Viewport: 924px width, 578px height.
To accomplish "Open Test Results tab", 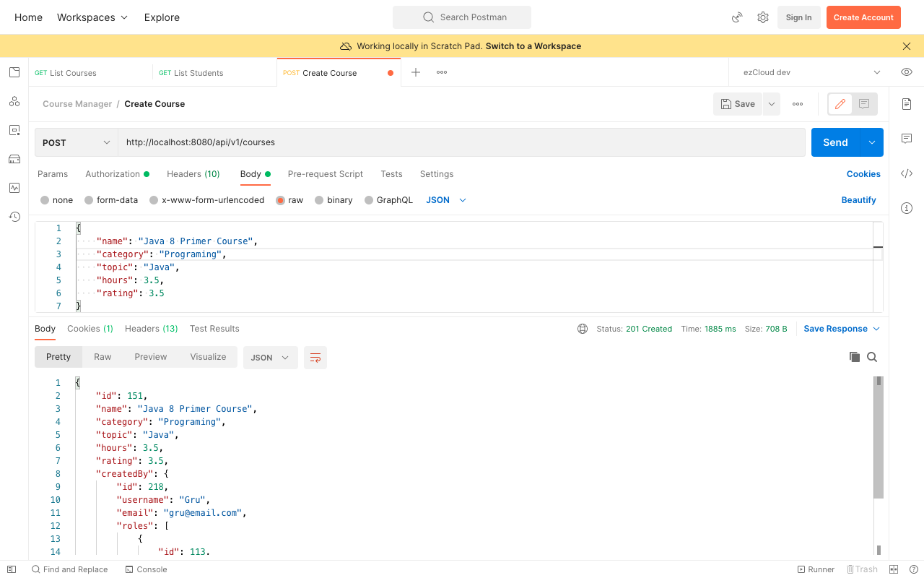I will tap(214, 329).
